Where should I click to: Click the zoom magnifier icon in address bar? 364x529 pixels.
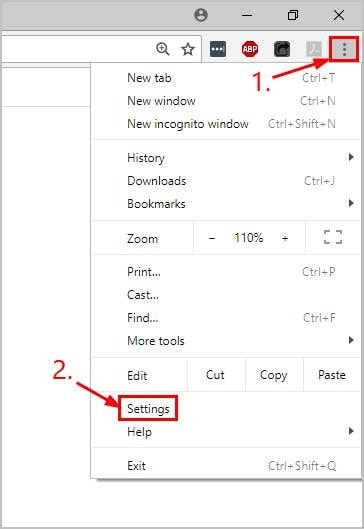coord(163,49)
